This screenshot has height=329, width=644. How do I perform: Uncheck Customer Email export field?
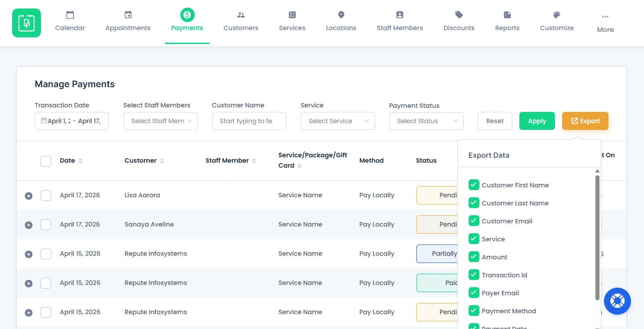[x=474, y=221]
